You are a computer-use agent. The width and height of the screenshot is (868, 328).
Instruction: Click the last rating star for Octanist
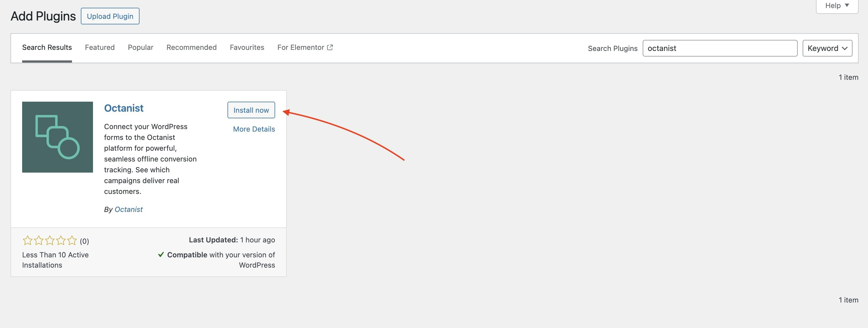(72, 240)
